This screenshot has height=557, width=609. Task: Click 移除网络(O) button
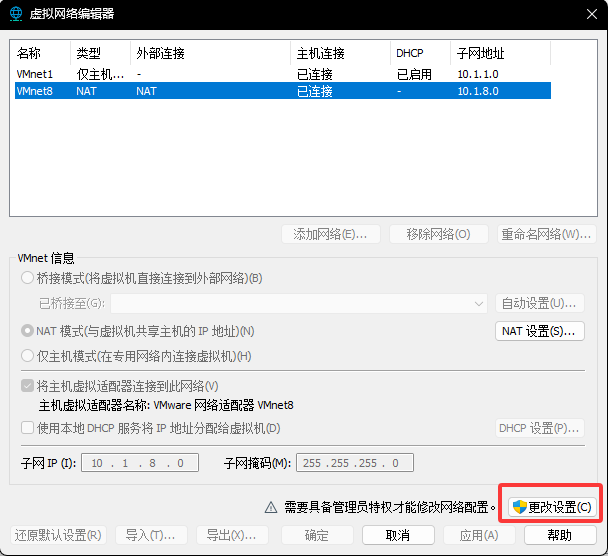click(x=438, y=234)
